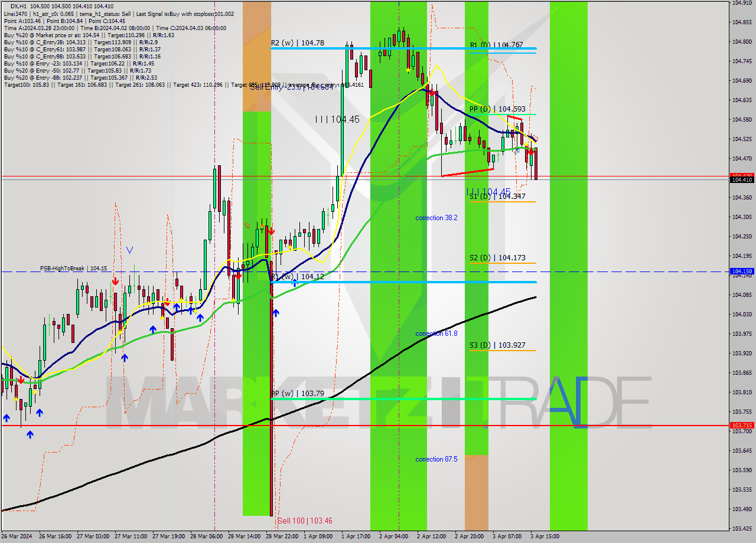
Task: Select the PP (w) 103.79 label
Action: pyautogui.click(x=298, y=393)
